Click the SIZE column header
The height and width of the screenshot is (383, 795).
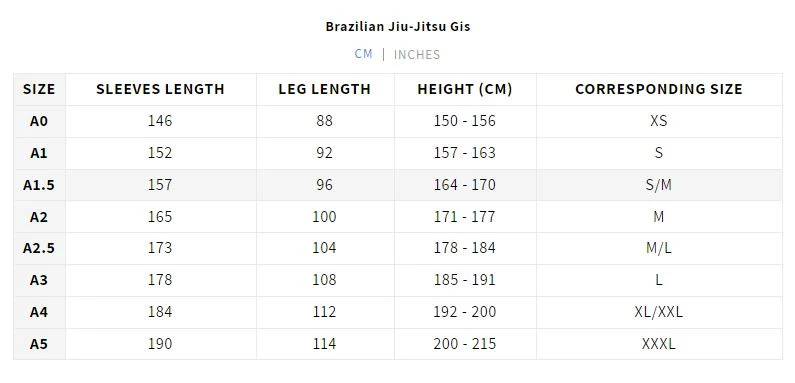point(39,89)
